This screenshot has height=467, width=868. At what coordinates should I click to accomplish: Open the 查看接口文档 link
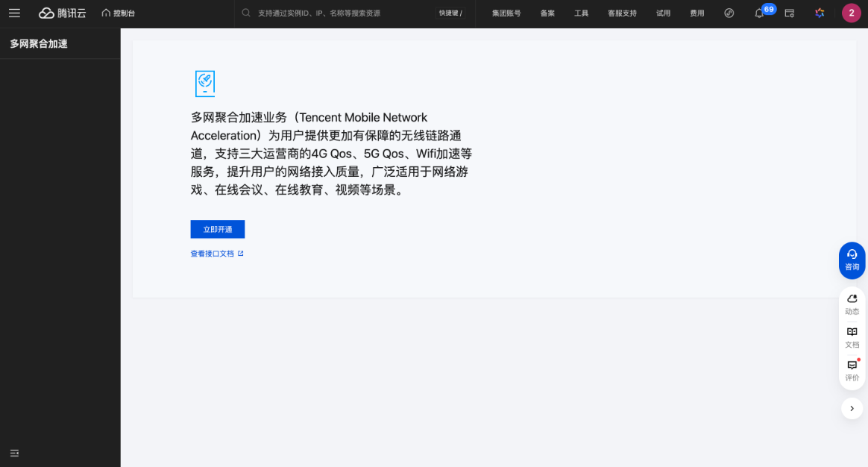[212, 254]
